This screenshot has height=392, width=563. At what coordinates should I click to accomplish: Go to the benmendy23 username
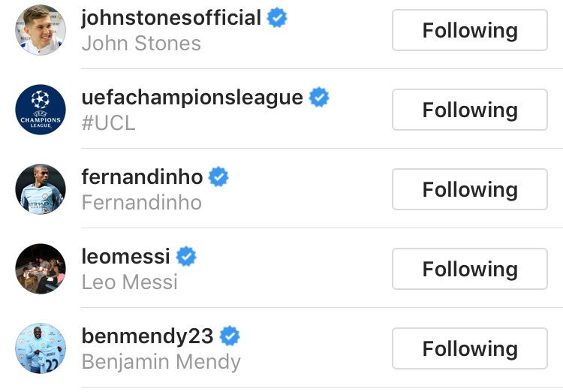[x=147, y=336]
